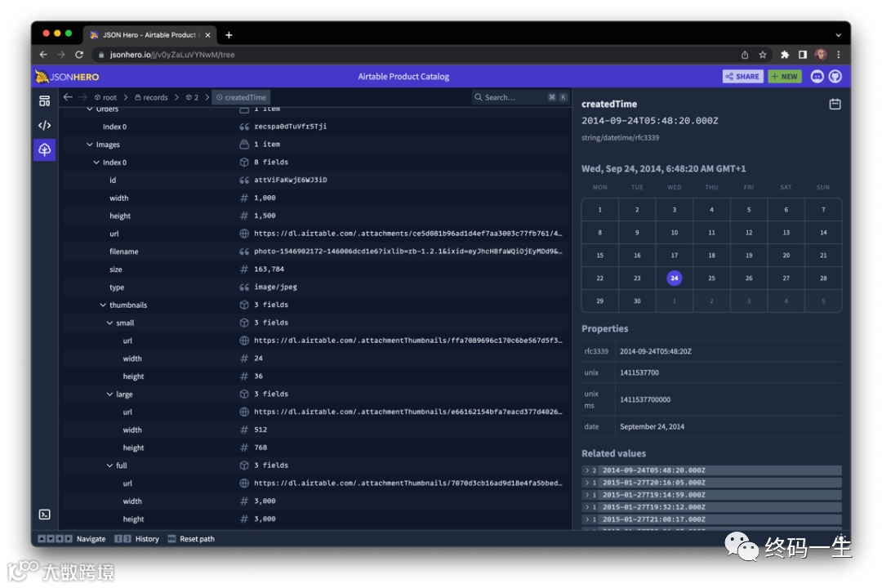Click the SHARE button
The height and width of the screenshot is (588, 882).
(x=742, y=77)
